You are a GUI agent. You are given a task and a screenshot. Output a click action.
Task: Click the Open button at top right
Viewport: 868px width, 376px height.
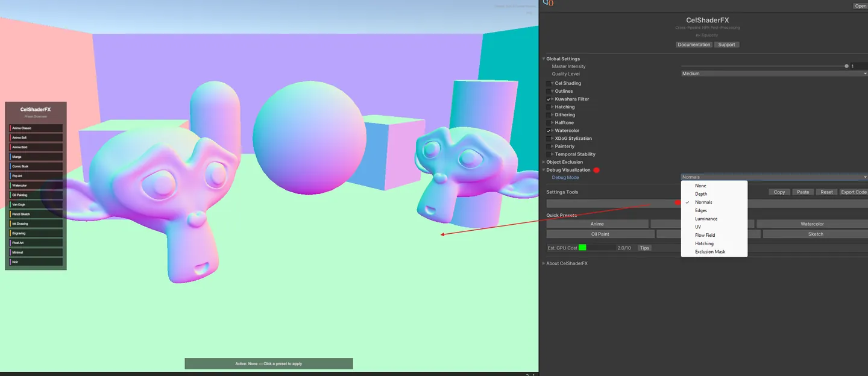tap(860, 6)
